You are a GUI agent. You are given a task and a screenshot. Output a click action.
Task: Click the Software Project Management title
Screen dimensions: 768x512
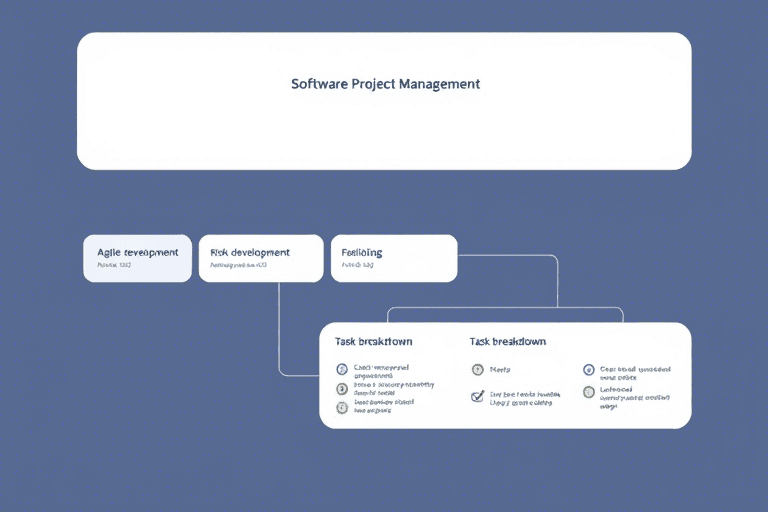(x=385, y=84)
